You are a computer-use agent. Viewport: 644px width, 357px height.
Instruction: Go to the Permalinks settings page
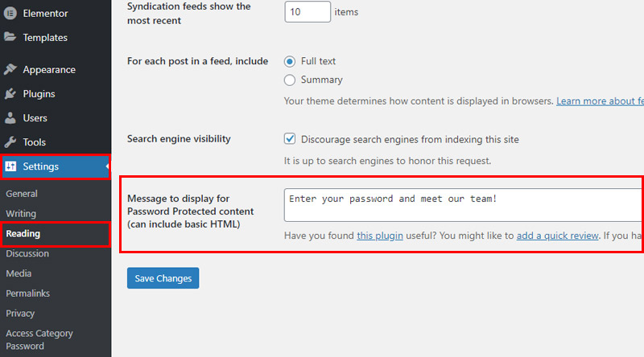pos(27,293)
